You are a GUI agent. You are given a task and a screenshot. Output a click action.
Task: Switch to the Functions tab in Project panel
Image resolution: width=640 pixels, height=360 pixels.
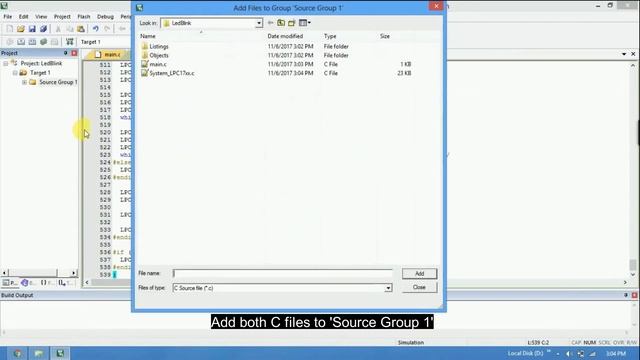pos(46,282)
